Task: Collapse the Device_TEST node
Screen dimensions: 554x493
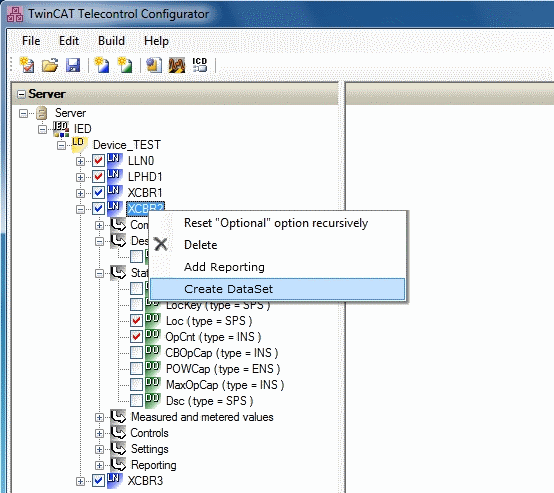Action: point(61,145)
